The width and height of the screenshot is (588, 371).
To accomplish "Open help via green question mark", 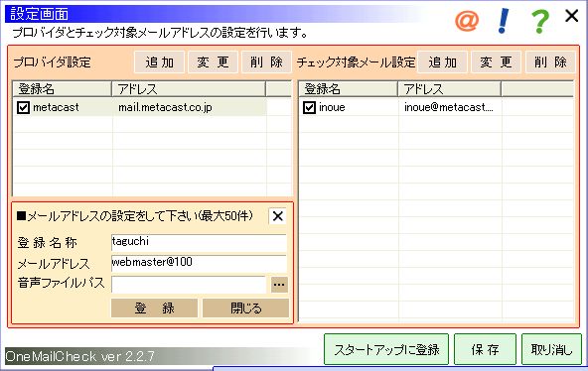I will 540,21.
